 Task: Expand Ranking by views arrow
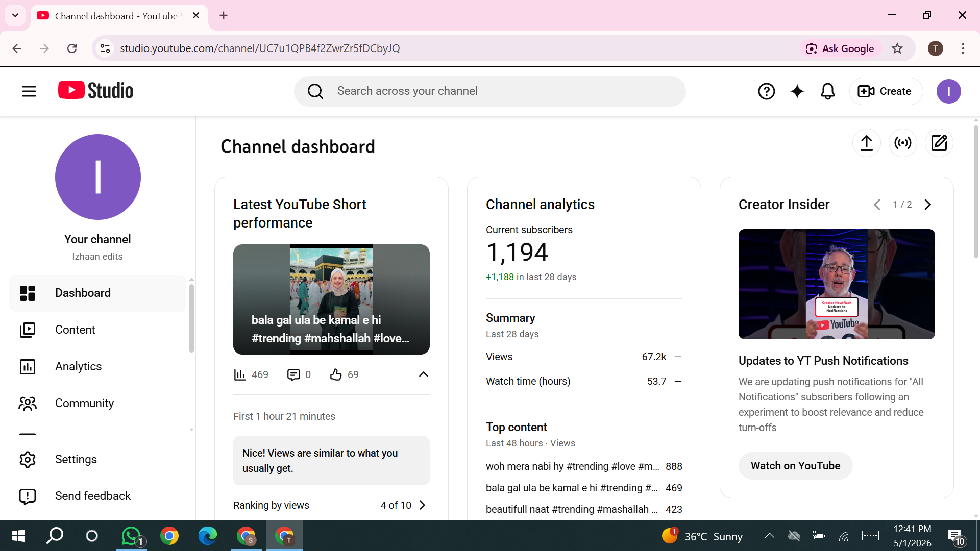(x=422, y=505)
